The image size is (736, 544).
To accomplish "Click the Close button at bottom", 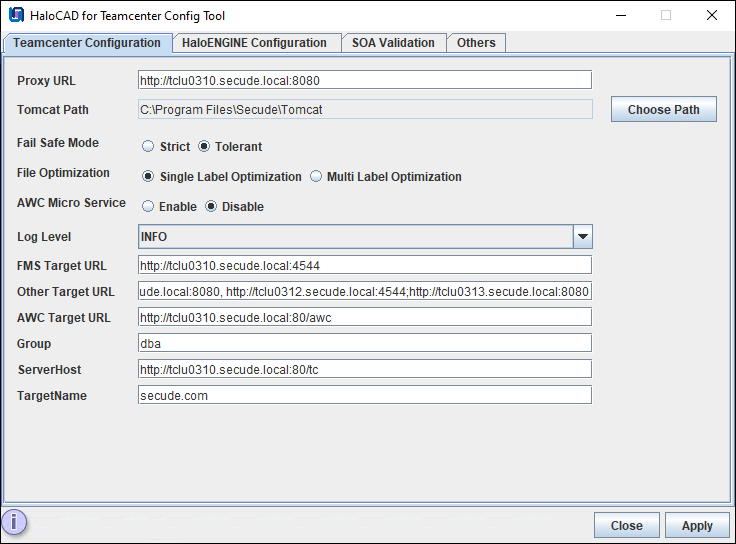I will pos(626,526).
